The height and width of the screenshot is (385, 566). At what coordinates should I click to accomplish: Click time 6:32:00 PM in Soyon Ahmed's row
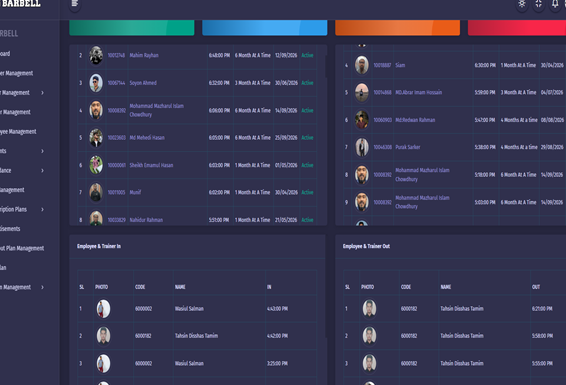point(219,83)
